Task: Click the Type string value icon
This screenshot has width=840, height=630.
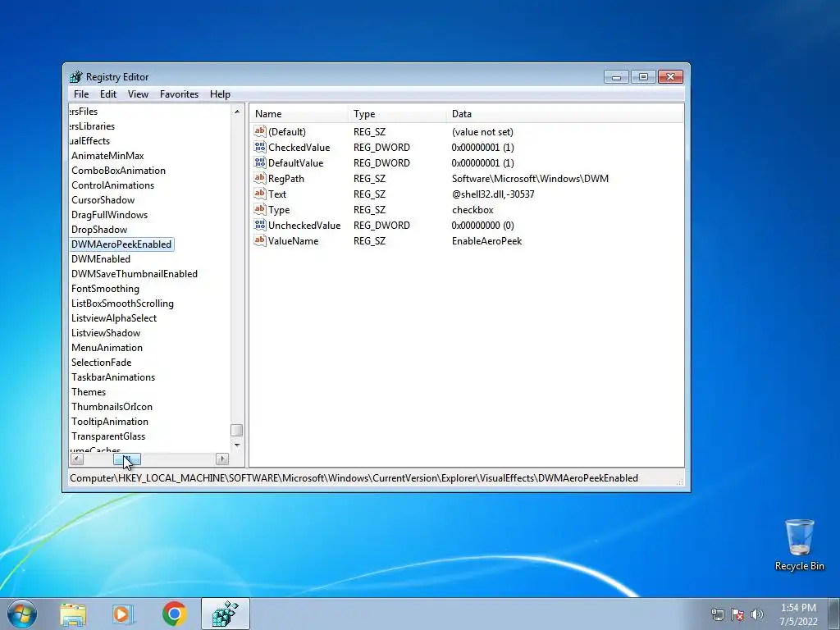Action: click(260, 209)
